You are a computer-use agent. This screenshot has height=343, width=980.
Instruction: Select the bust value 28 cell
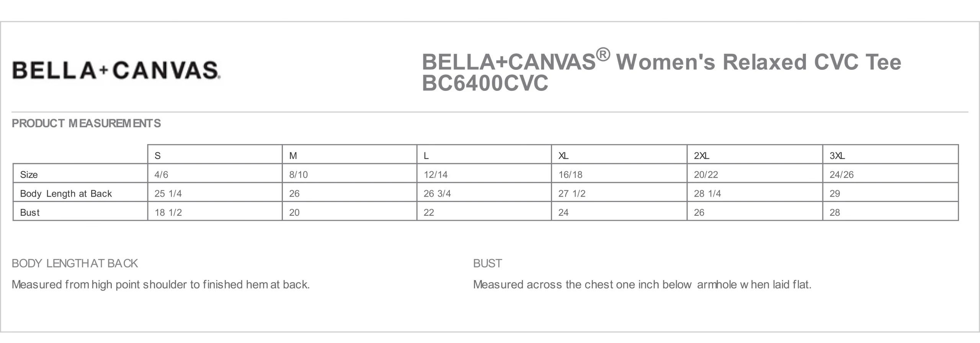[890, 211]
